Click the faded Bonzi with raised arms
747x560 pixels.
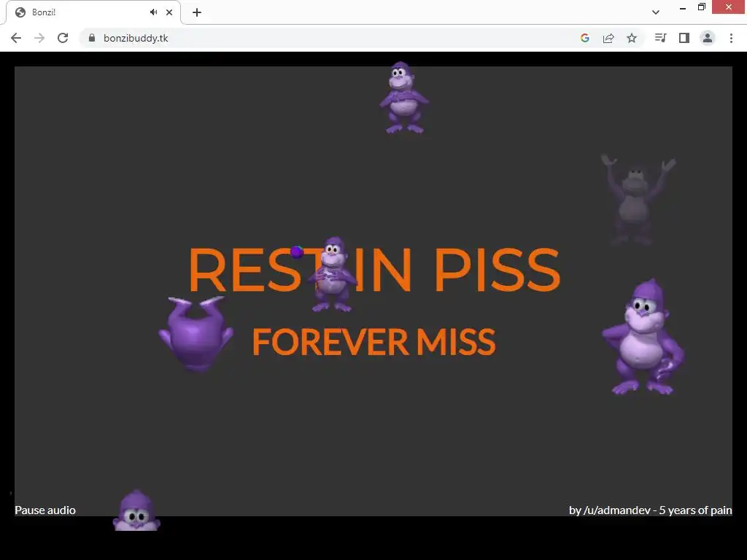coord(638,199)
